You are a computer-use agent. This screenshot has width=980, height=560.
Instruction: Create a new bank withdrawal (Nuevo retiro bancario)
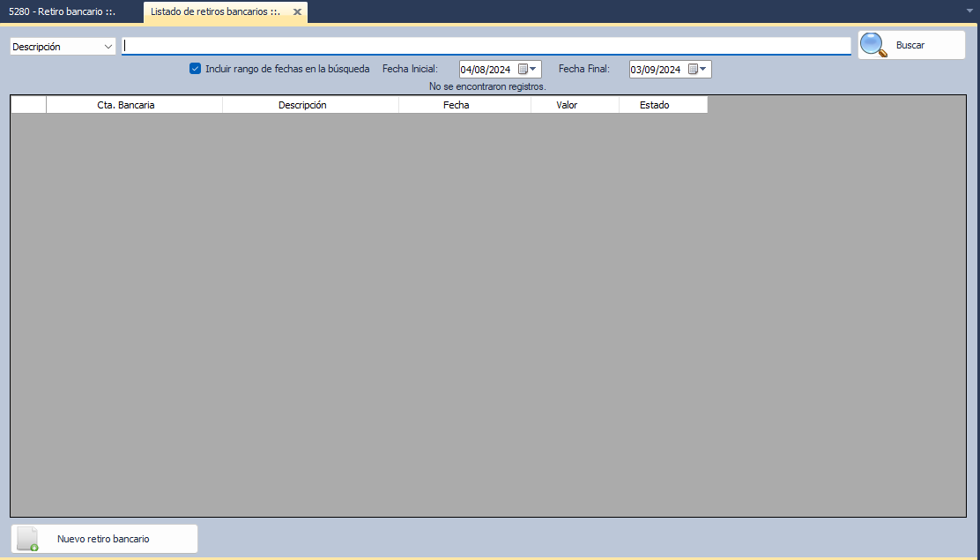click(104, 539)
